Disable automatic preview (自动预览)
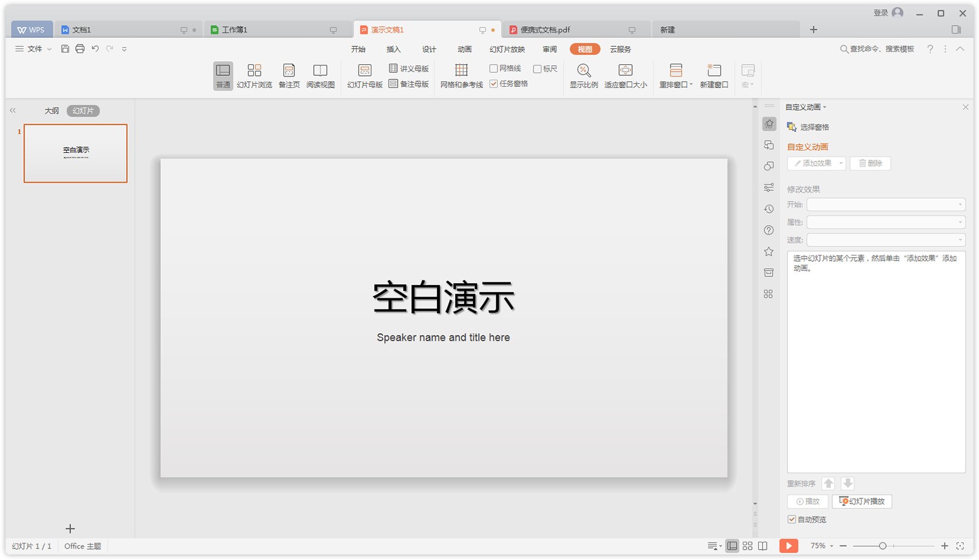979x560 pixels. 791,519
